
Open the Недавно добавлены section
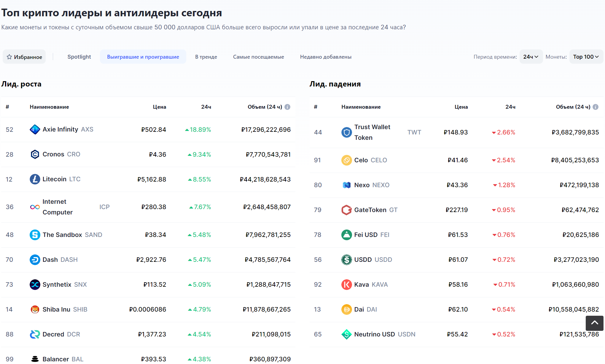pos(326,57)
